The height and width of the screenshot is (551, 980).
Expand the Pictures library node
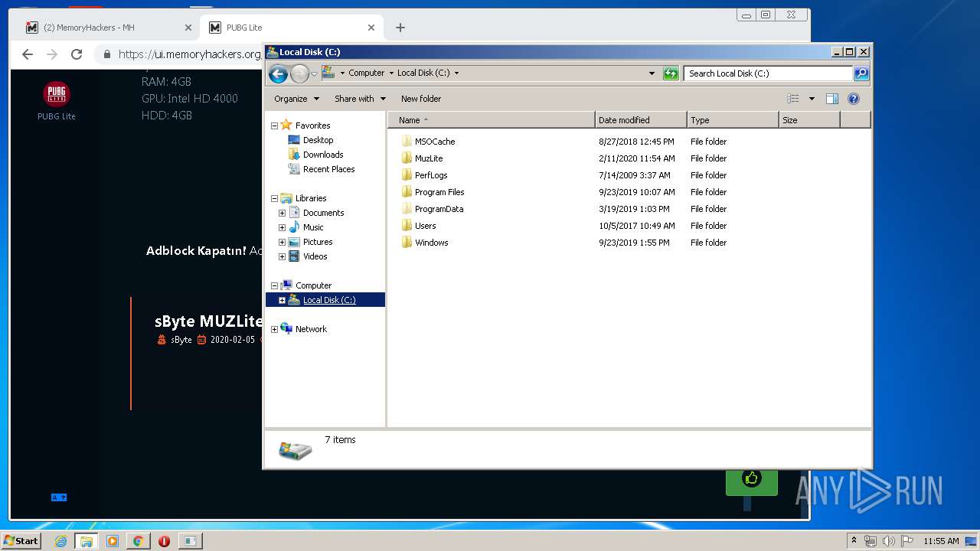[x=282, y=242]
